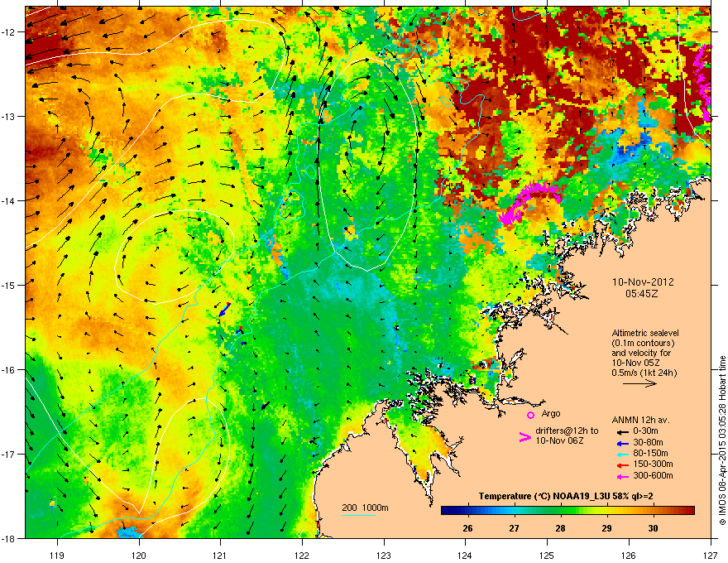
Task: Click the longitude axis label '127'
Action: click(711, 555)
